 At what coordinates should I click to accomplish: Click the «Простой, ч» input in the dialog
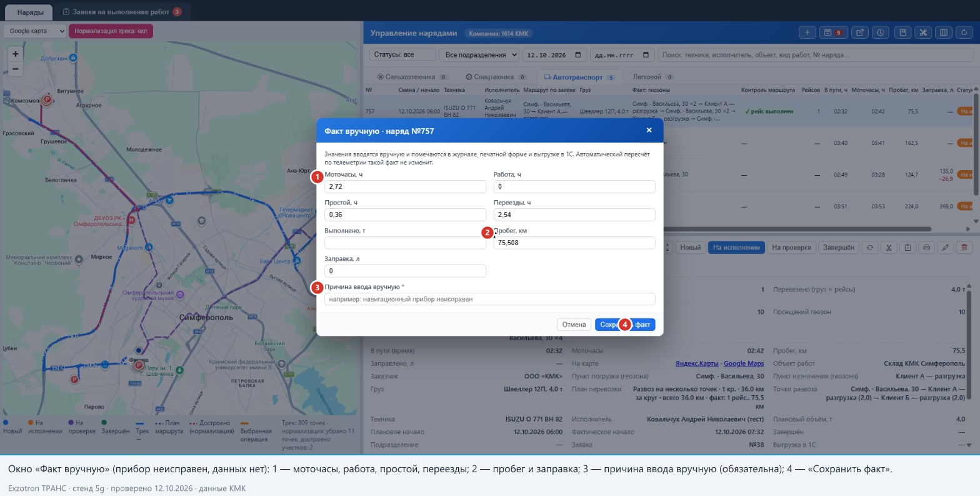[405, 215]
